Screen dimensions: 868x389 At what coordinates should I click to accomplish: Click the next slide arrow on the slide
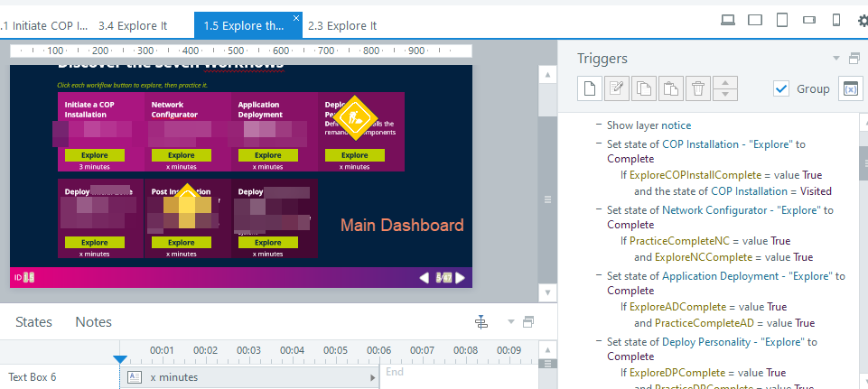click(460, 278)
